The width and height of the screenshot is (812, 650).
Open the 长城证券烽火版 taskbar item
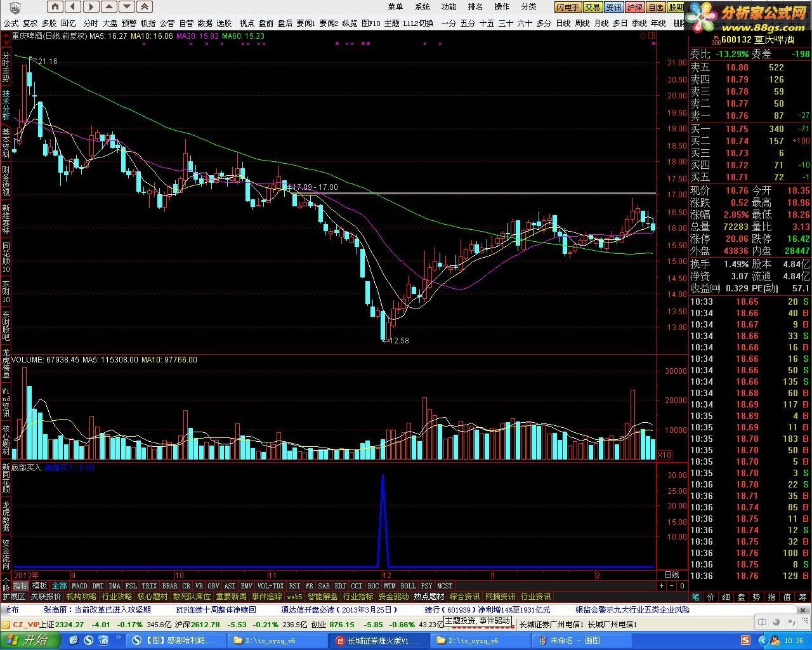pyautogui.click(x=379, y=640)
